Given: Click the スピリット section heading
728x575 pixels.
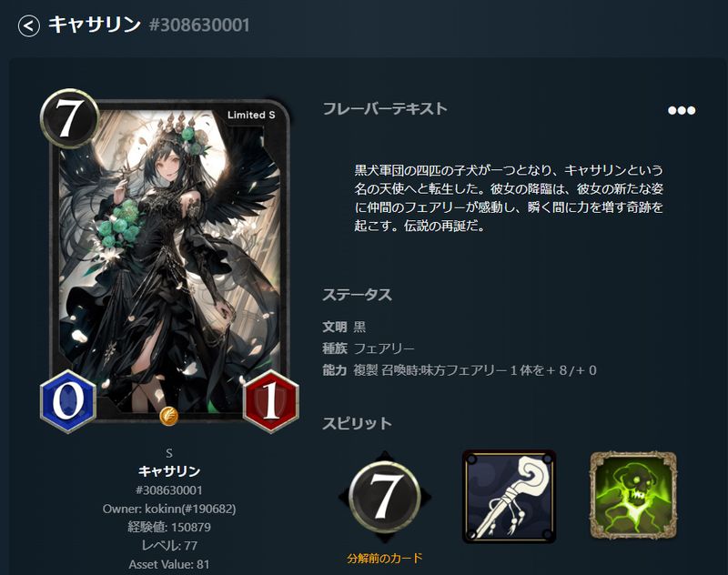Looking at the screenshot, I should tap(357, 424).
